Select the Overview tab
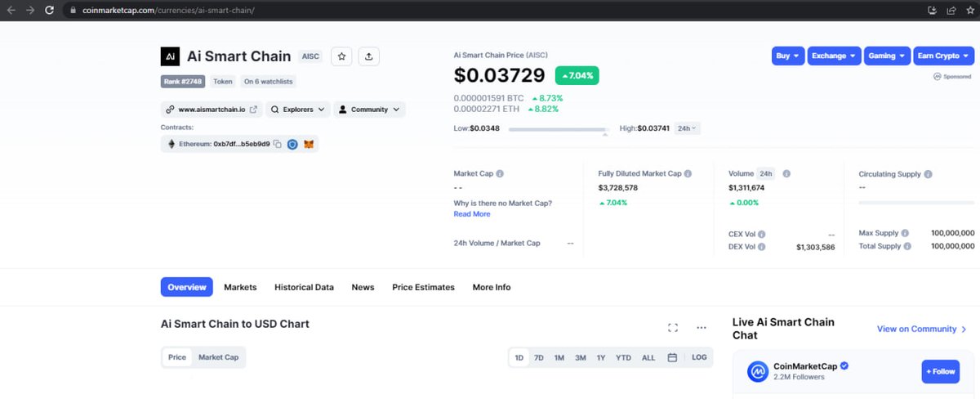Image resolution: width=980 pixels, height=399 pixels. [x=187, y=287]
